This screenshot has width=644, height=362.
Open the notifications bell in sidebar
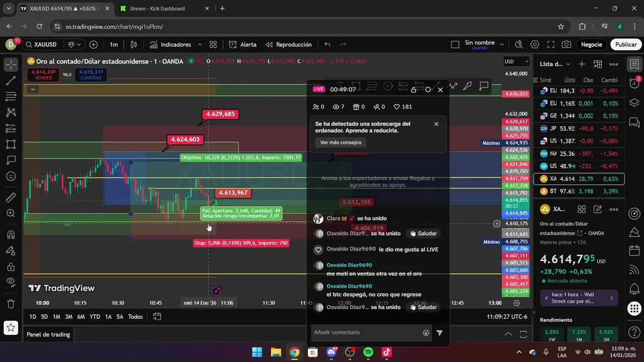(634, 290)
